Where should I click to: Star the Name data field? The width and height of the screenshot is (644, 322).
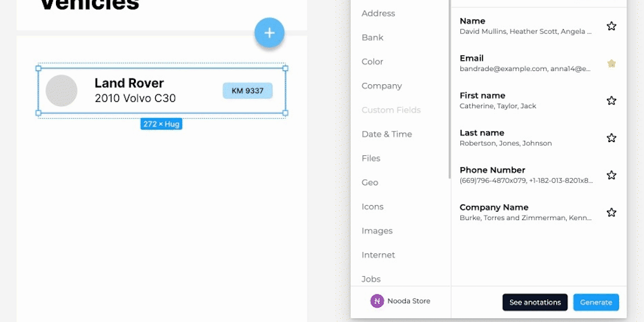click(611, 26)
